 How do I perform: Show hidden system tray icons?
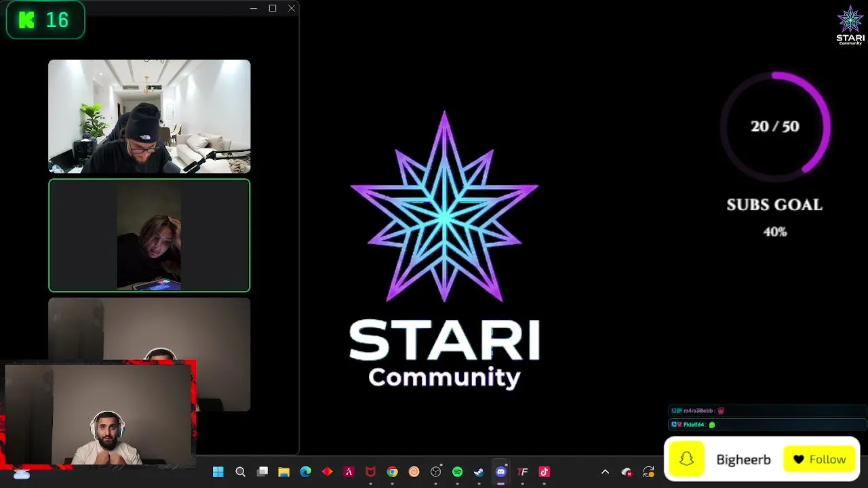pyautogui.click(x=606, y=472)
